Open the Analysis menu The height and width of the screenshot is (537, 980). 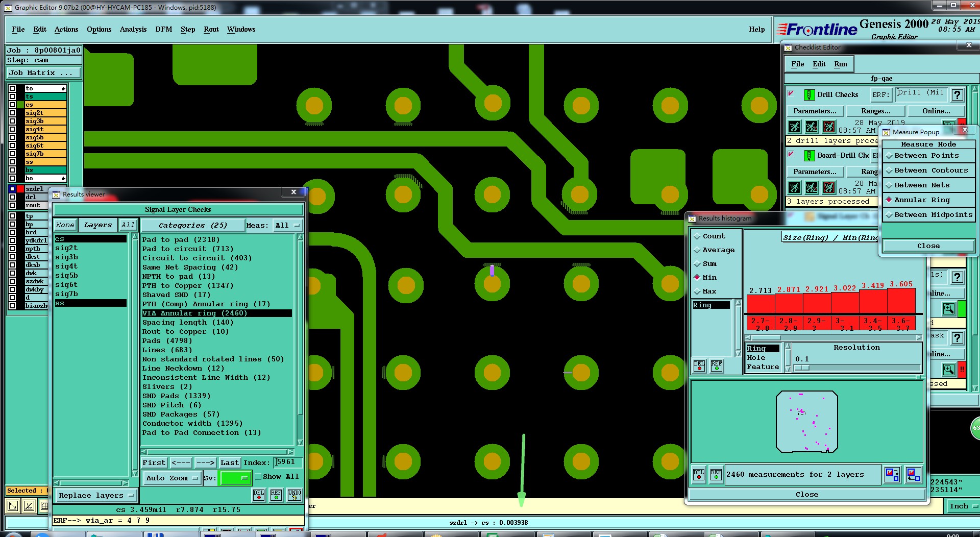pyautogui.click(x=133, y=29)
